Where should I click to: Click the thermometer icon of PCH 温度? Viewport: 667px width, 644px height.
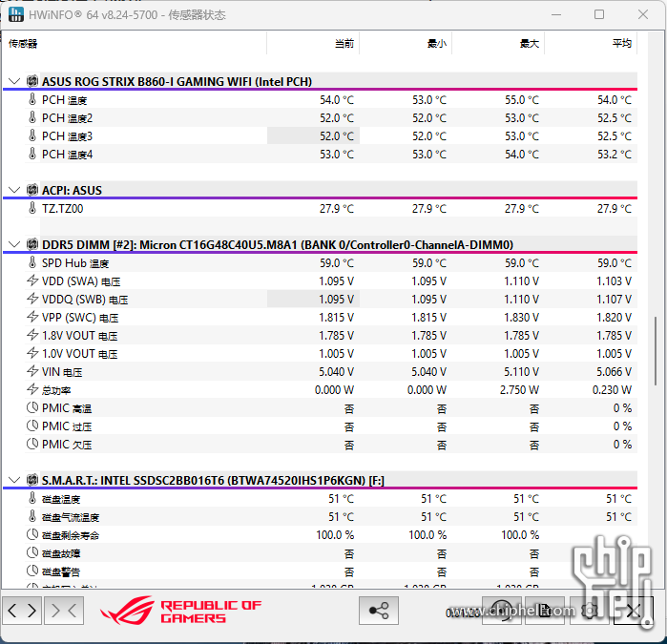coord(32,99)
